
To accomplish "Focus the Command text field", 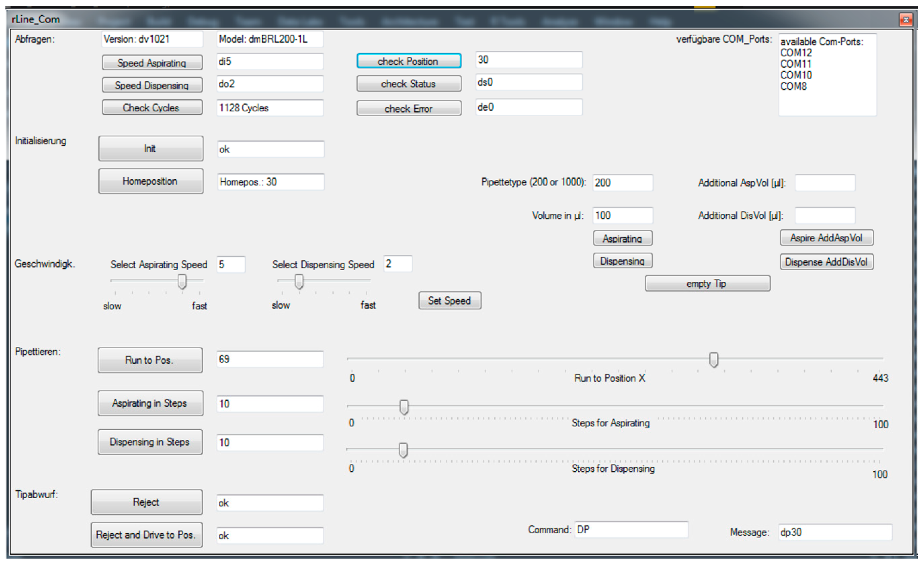I will click(x=631, y=529).
